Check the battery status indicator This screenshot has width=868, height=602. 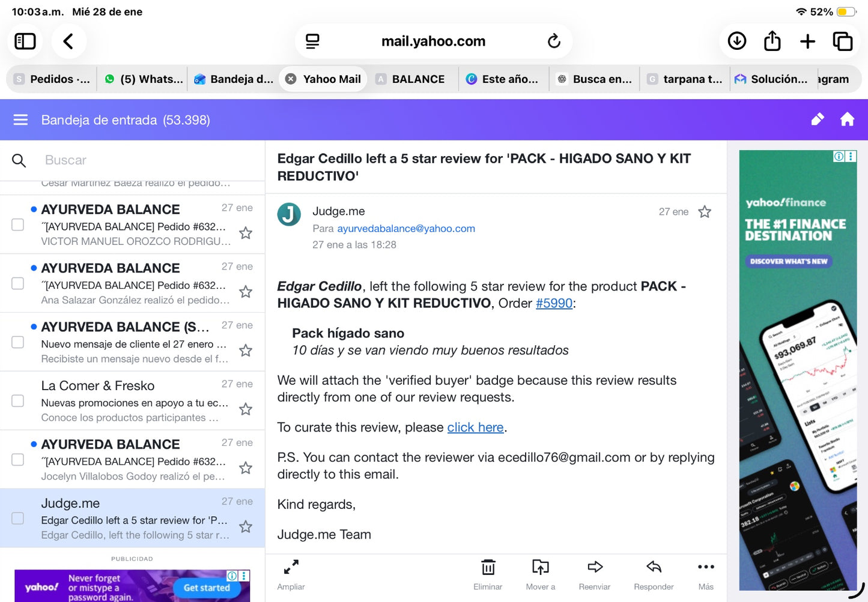pos(846,12)
